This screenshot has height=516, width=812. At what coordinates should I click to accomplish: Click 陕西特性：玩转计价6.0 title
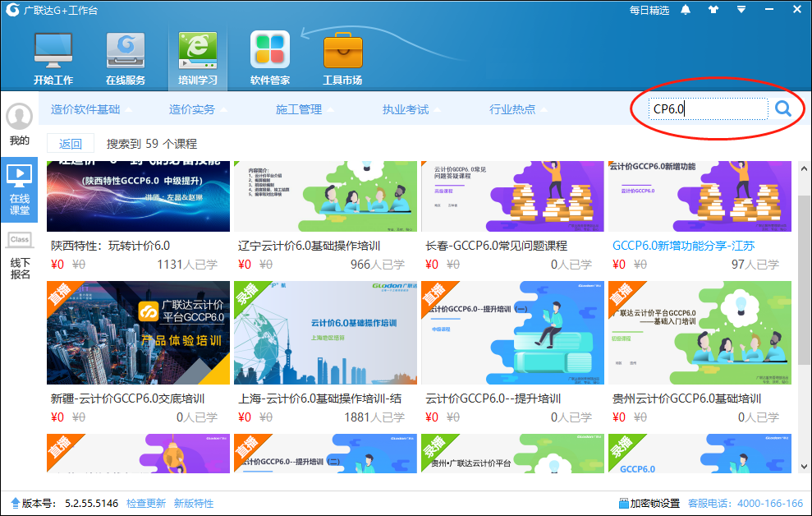[x=110, y=246]
